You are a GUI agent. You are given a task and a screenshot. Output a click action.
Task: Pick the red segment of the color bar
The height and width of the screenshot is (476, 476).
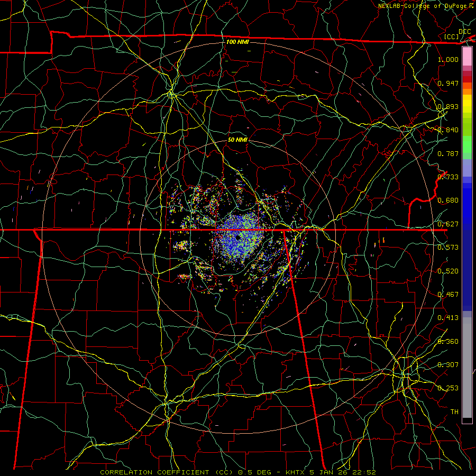[x=467, y=79]
